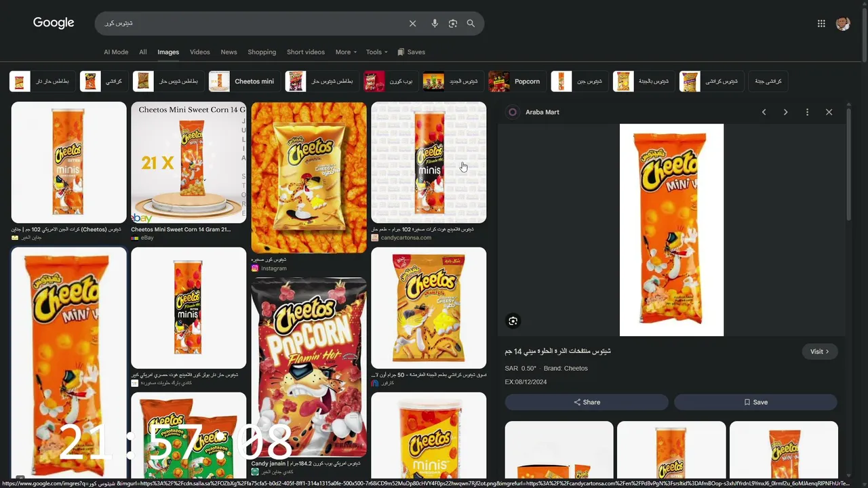Show the next image in preview panel

[785, 113]
